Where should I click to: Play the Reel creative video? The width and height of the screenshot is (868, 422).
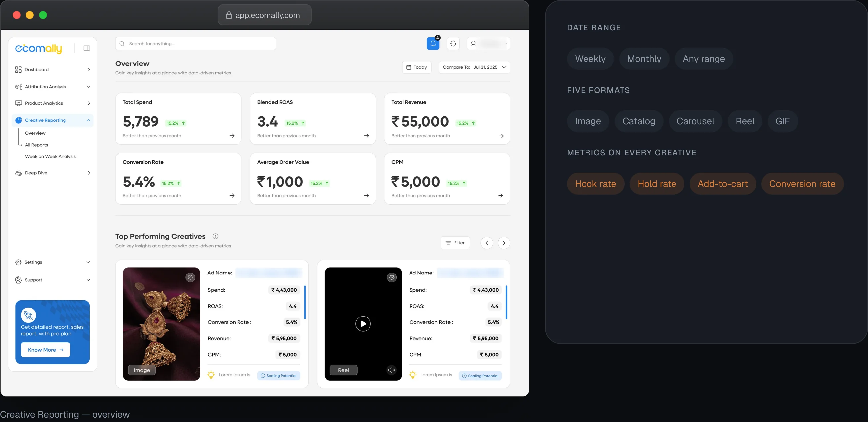click(x=363, y=324)
